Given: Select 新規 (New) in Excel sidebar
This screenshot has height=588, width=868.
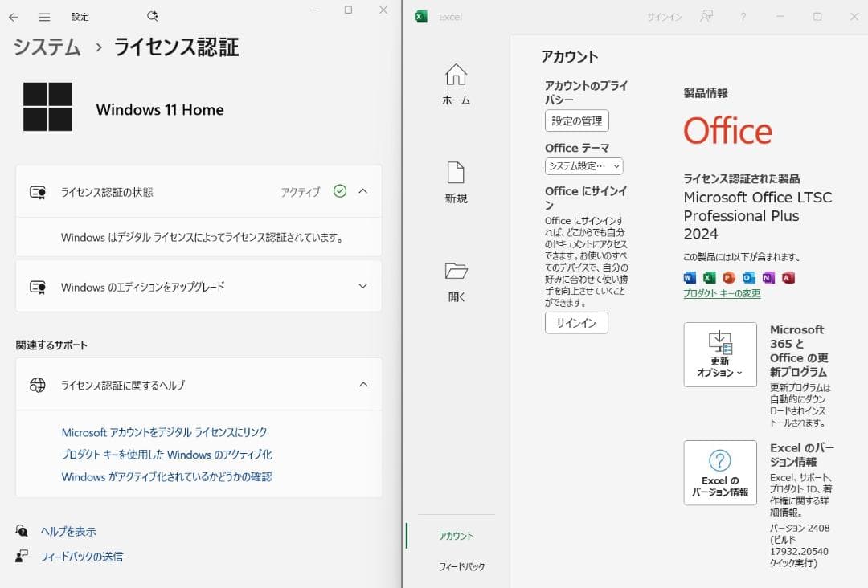Looking at the screenshot, I should tap(456, 182).
